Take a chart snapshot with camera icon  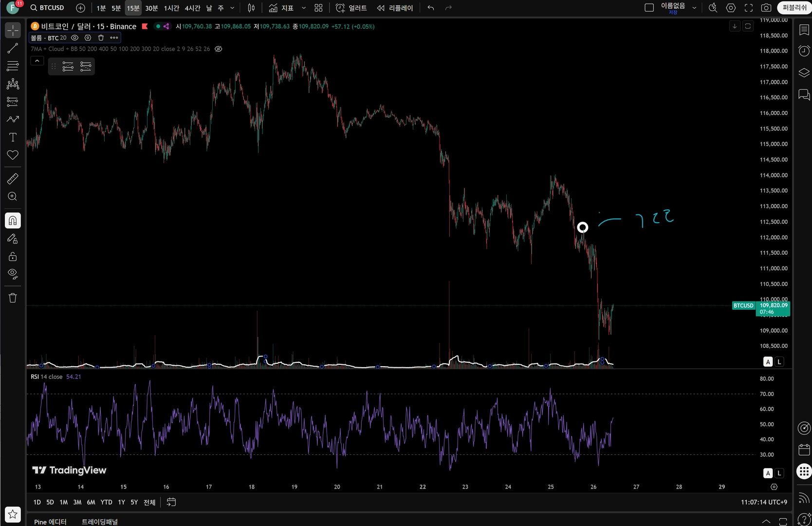tap(766, 8)
